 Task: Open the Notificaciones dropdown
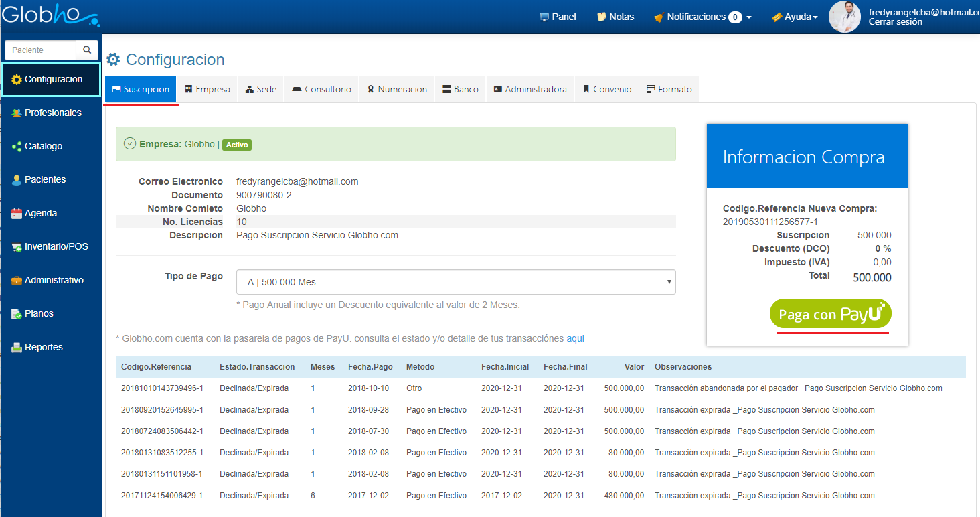(x=702, y=17)
